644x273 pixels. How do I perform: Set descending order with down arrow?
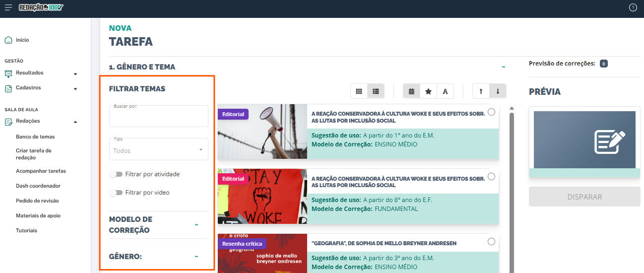(x=498, y=91)
